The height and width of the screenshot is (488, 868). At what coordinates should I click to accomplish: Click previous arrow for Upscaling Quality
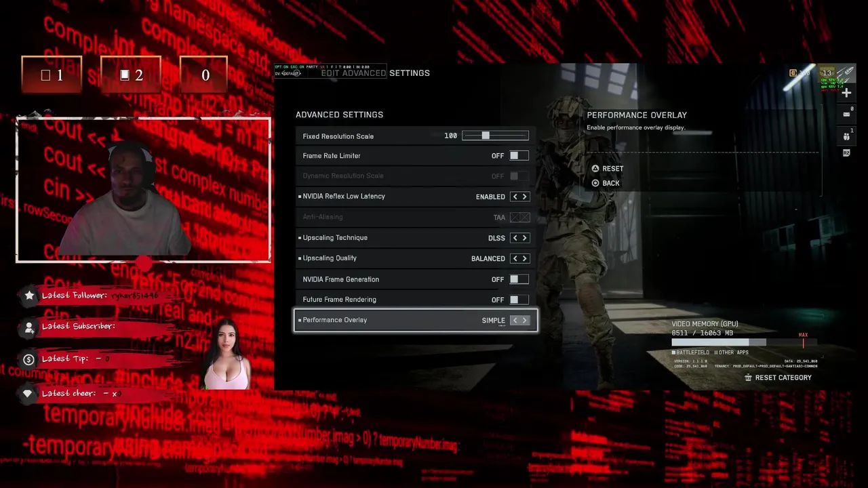[x=515, y=258]
